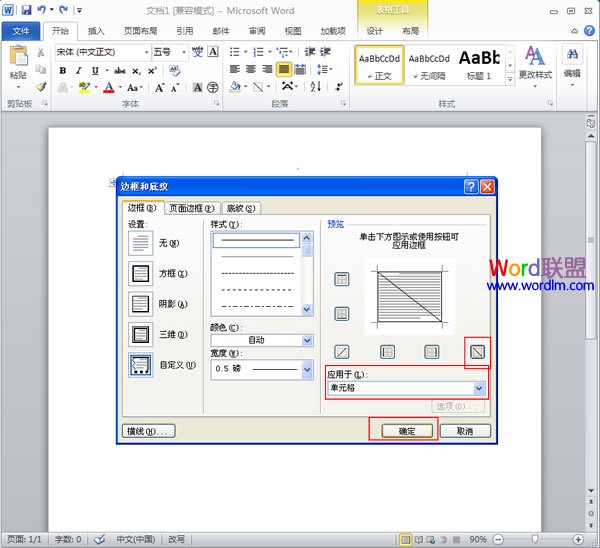This screenshot has height=548, width=600.
Task: Click the line spacing icon
Action: click(x=322, y=69)
